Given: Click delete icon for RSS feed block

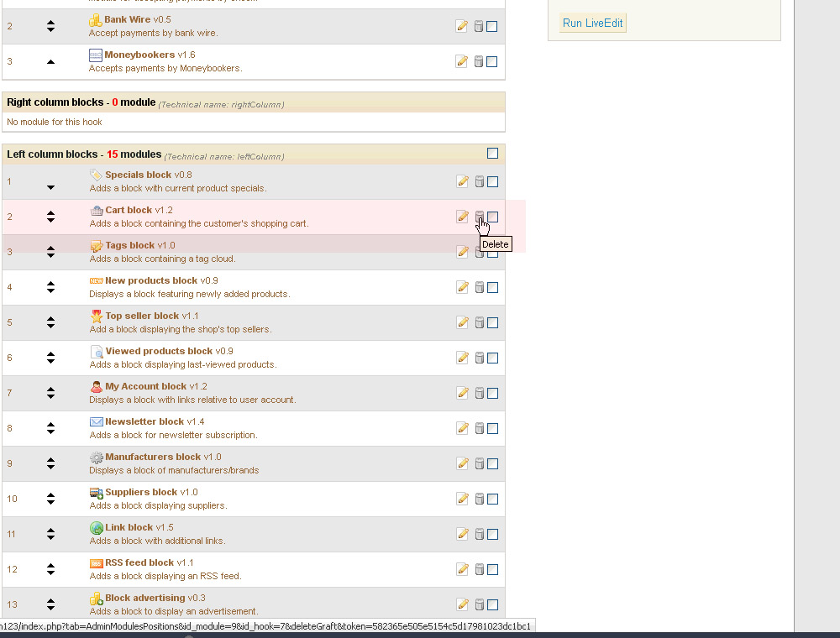Looking at the screenshot, I should pos(480,569).
